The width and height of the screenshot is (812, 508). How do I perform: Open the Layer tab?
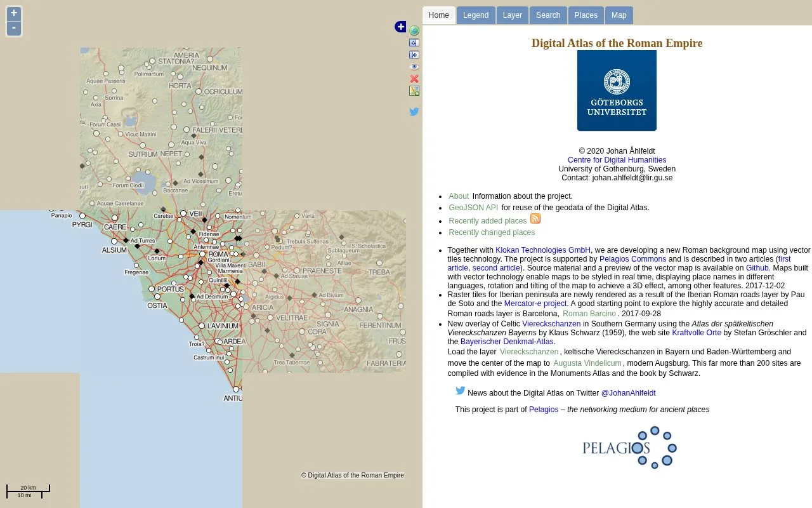click(x=513, y=15)
